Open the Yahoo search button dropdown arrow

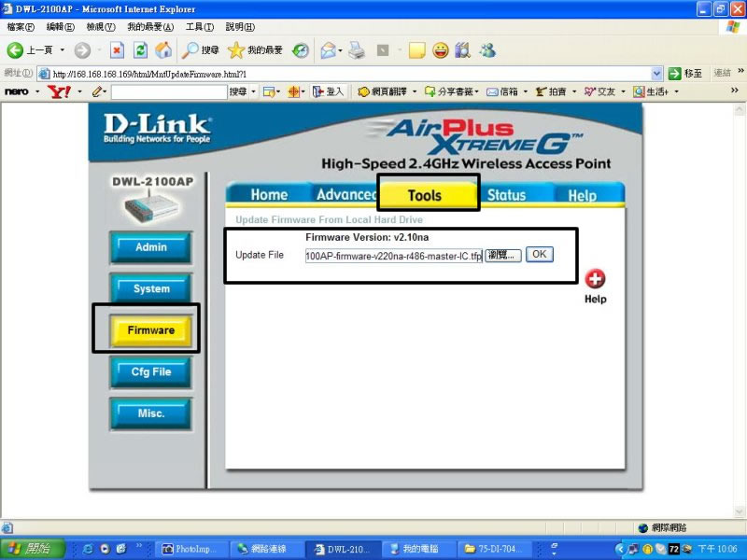point(253,91)
